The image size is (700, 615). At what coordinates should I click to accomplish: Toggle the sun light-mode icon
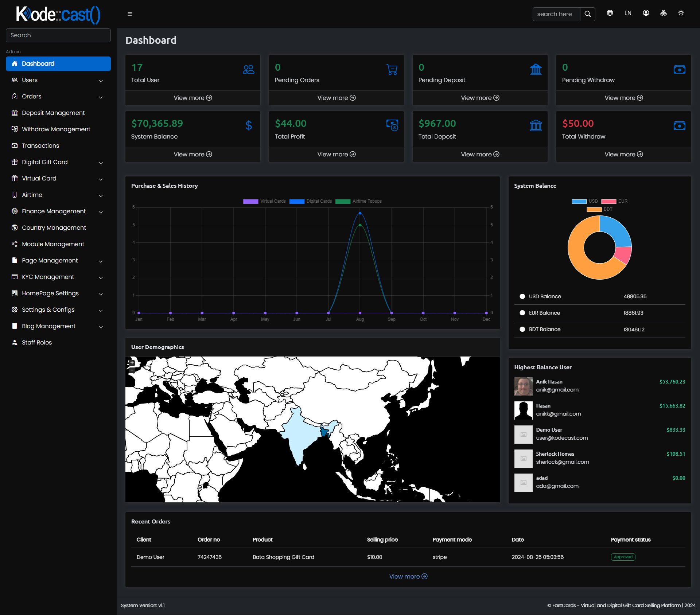coord(681,13)
